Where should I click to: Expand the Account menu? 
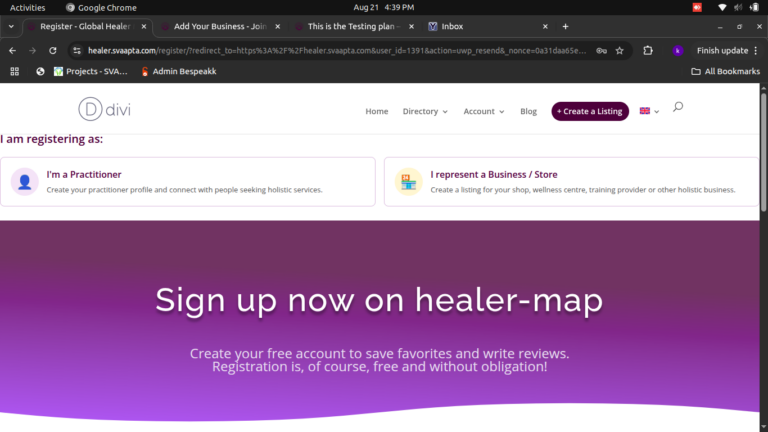point(484,111)
